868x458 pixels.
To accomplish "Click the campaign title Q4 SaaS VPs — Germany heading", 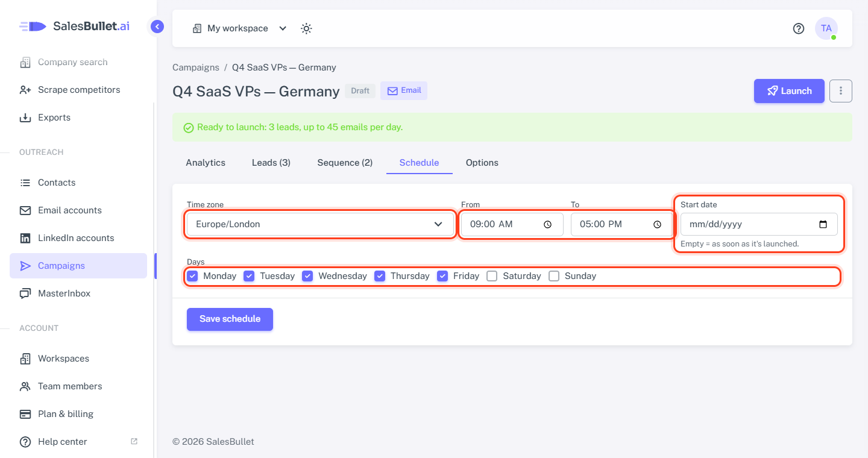I will (x=256, y=92).
